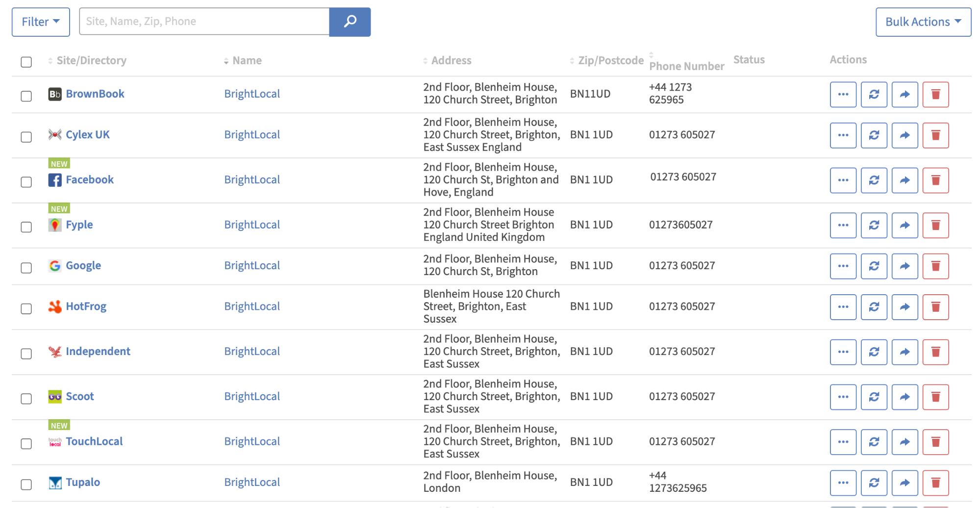The image size is (980, 508).
Task: Open the Filter dropdown
Action: tap(41, 22)
